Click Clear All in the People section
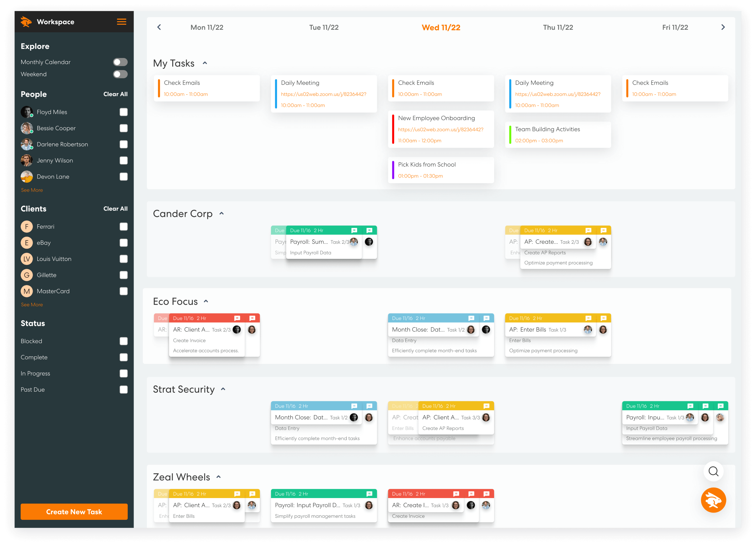Screen dimensions: 756x546 [115, 94]
